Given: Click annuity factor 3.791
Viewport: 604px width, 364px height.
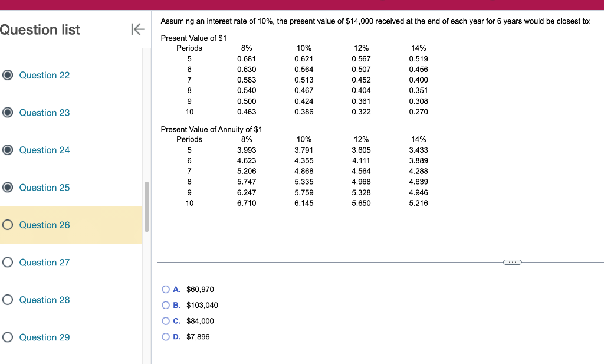Looking at the screenshot, I should click(x=304, y=150).
